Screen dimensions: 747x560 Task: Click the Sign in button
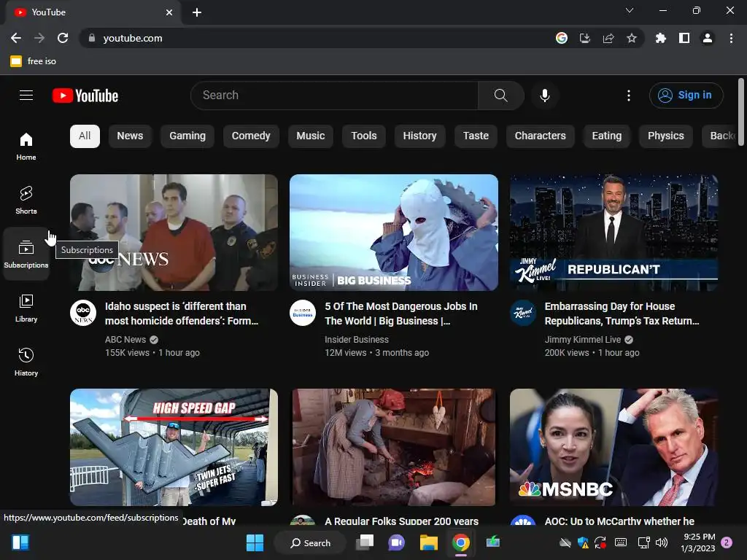pos(686,96)
